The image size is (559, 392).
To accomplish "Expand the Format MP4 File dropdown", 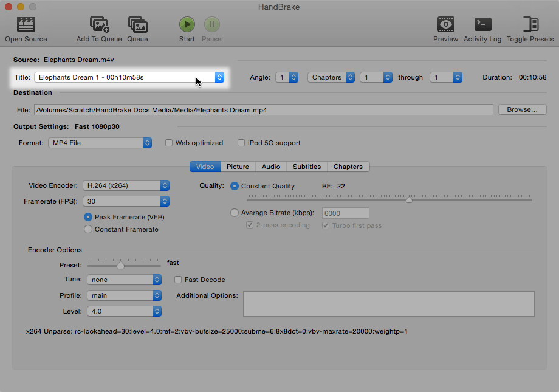I will click(100, 143).
